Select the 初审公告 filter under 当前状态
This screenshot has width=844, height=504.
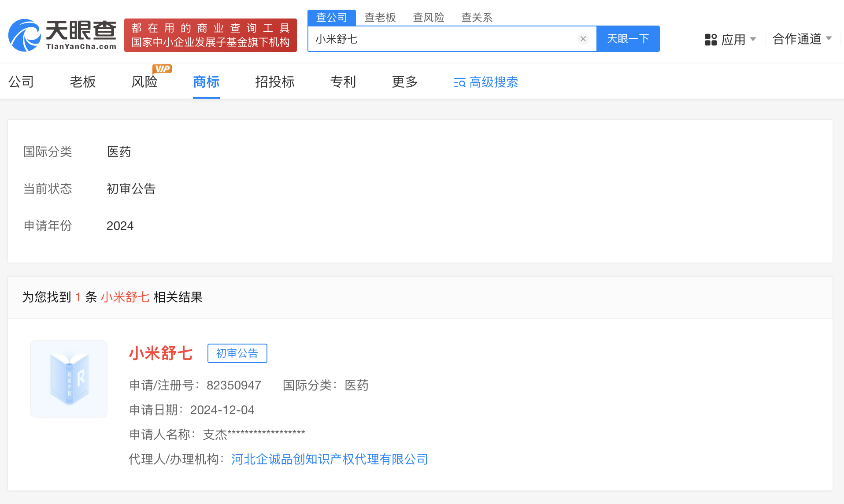click(x=131, y=189)
